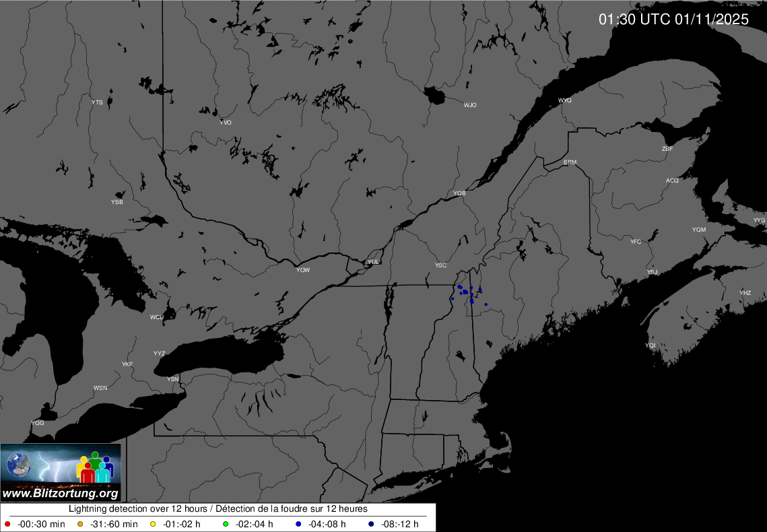Click the YQB station label
Image resolution: width=767 pixels, height=532 pixels.
pos(459,194)
